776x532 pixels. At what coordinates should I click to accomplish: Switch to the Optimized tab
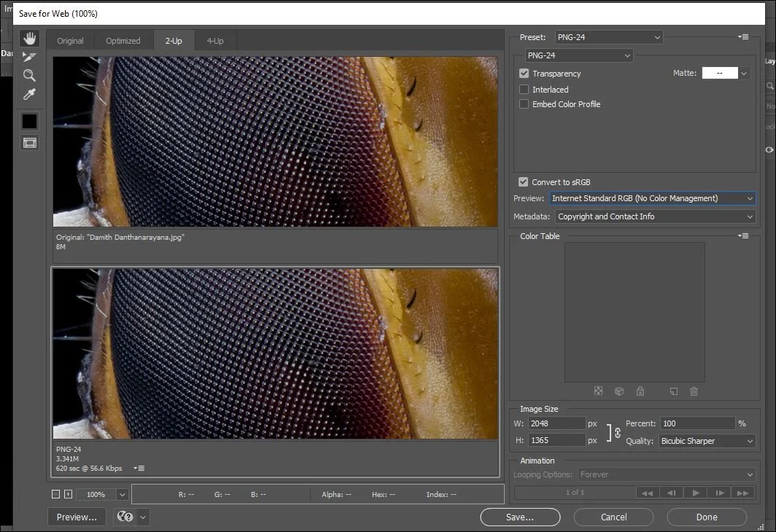click(x=123, y=41)
